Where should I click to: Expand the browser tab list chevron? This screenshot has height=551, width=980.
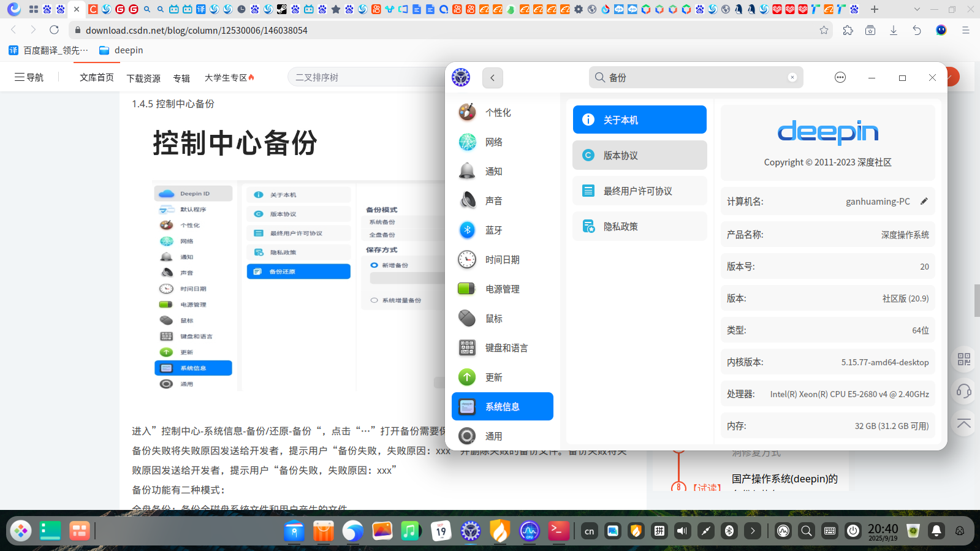click(917, 9)
